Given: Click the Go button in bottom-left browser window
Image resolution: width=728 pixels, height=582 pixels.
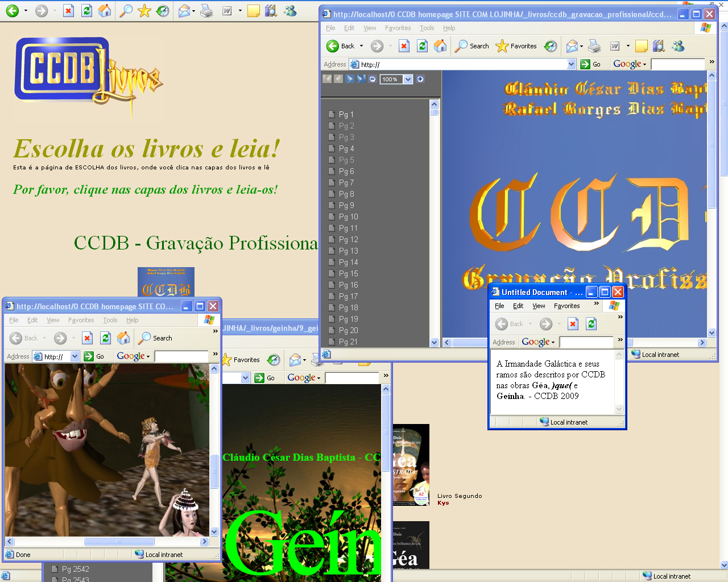Looking at the screenshot, I should click(x=94, y=356).
